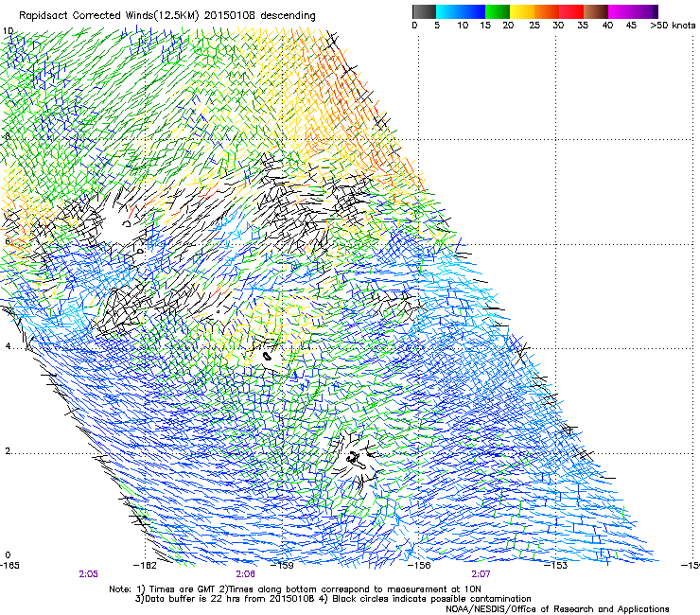
Task: Click the 'NOAA/NESDIS/Office of Research and Applications' credit
Action: [557, 609]
